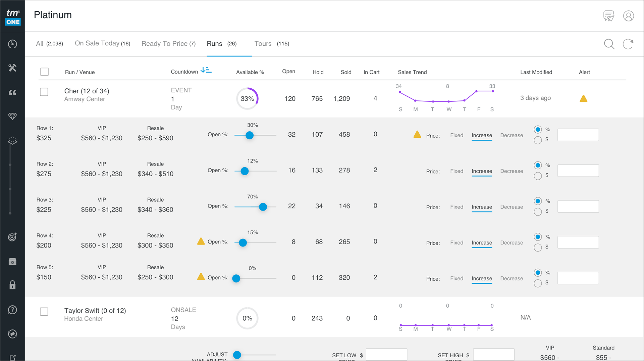Choose Decrease price for Row 4
Screen dimensions: 644x361
click(512, 243)
